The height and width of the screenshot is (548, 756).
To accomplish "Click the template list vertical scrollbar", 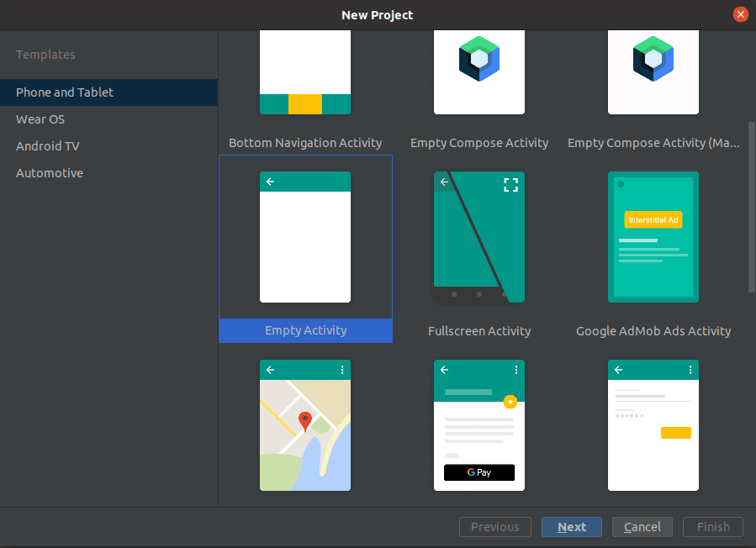I will [752, 208].
